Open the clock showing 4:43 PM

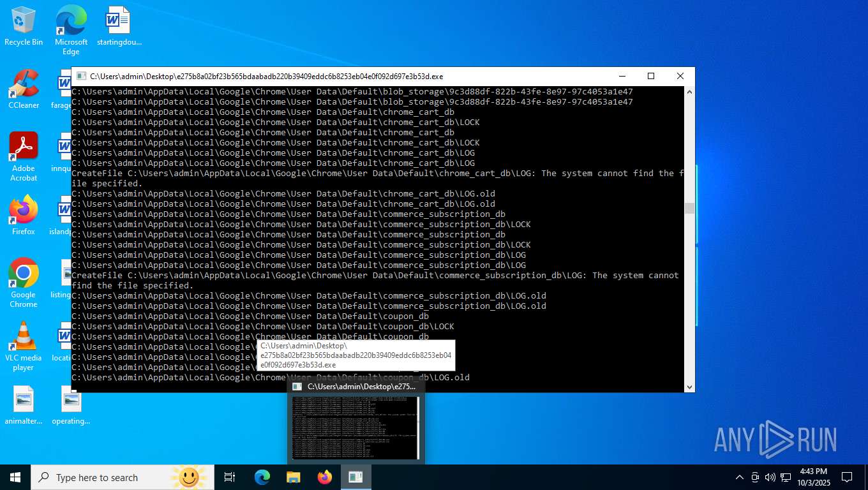(x=812, y=477)
